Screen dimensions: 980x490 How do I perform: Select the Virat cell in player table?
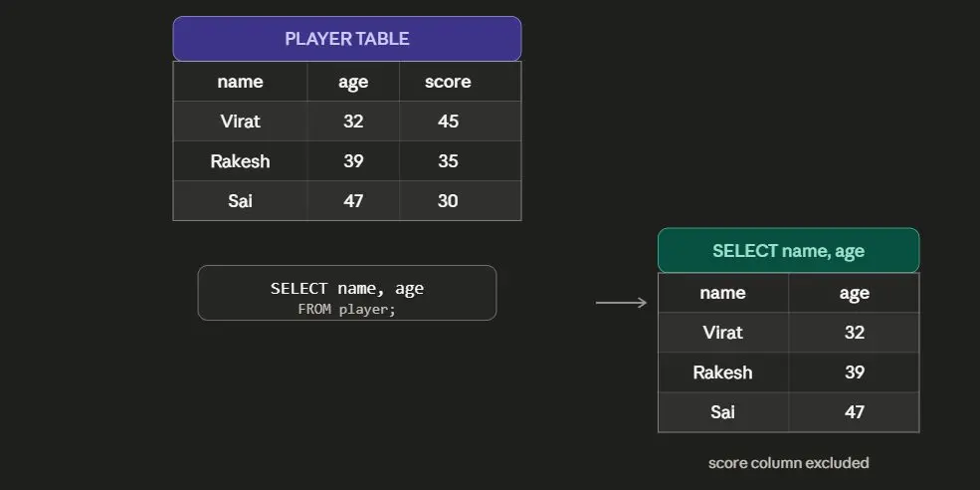(240, 121)
